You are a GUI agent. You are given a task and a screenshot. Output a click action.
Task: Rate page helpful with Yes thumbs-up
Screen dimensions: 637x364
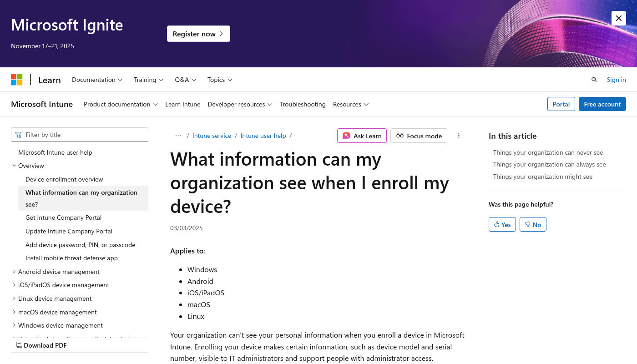502,224
